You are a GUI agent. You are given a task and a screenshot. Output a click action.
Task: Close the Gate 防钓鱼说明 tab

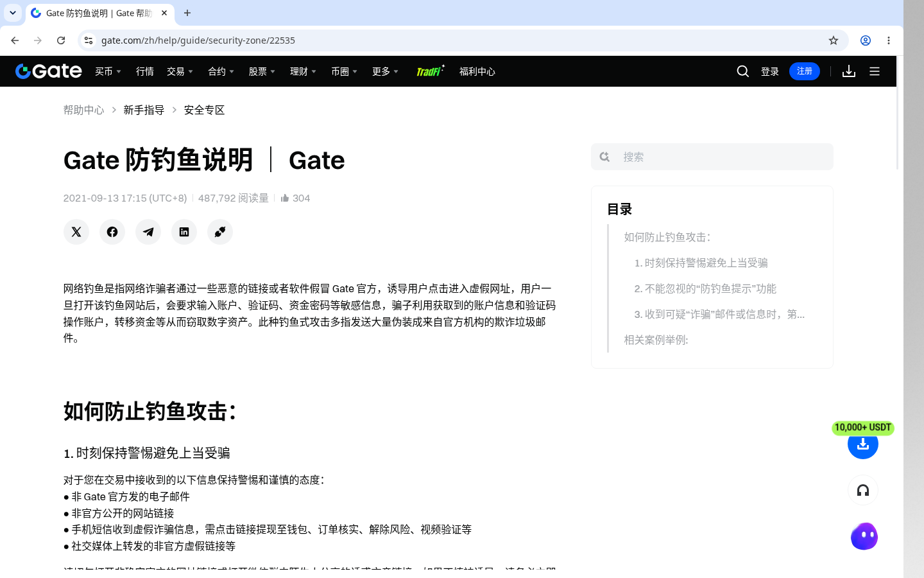point(164,13)
